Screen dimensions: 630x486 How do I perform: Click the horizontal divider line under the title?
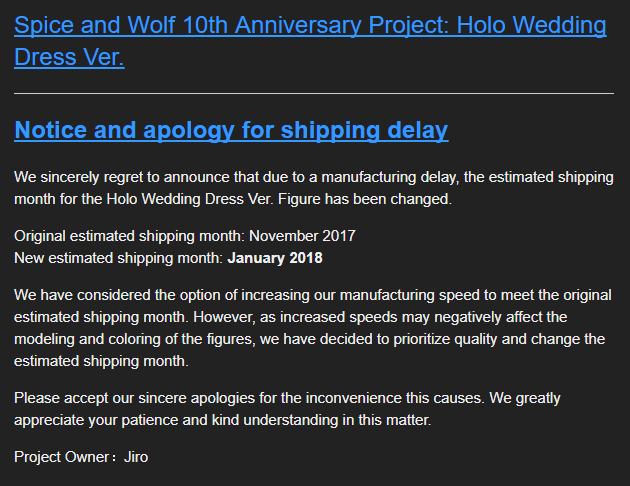point(314,94)
